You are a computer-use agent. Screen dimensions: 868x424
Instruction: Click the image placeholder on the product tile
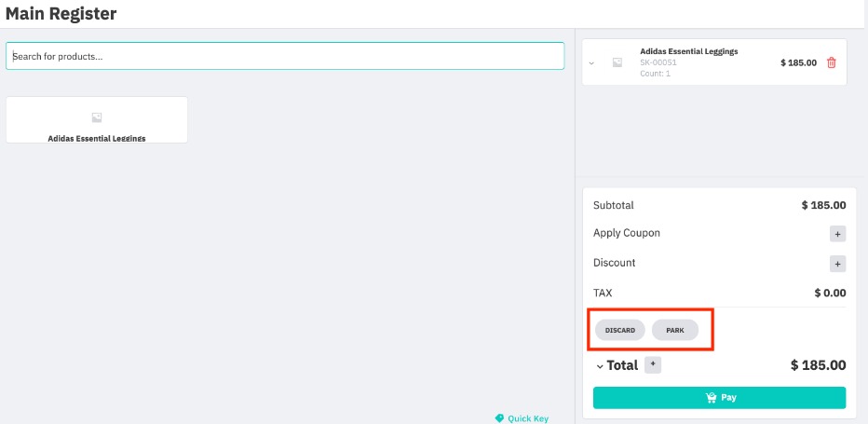click(x=97, y=117)
